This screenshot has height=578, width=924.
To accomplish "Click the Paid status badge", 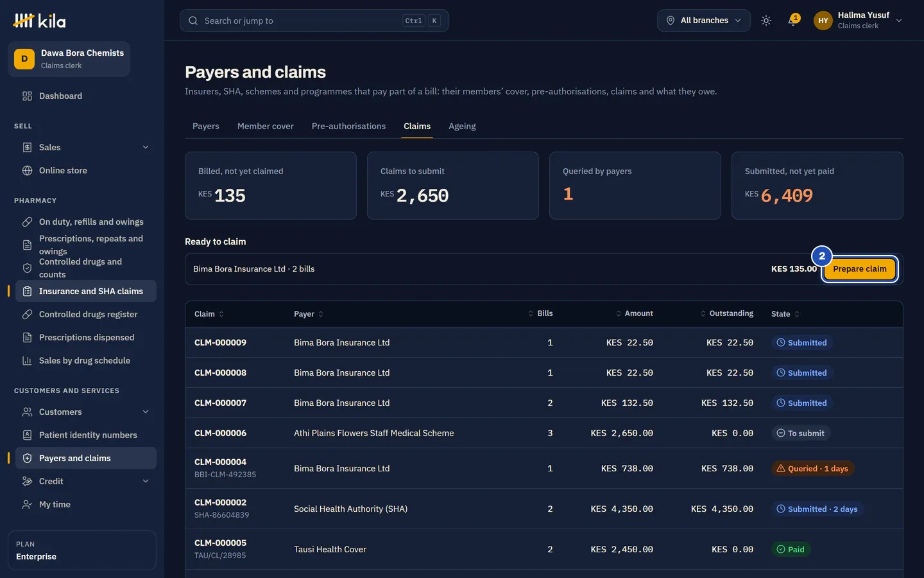I will tap(791, 549).
